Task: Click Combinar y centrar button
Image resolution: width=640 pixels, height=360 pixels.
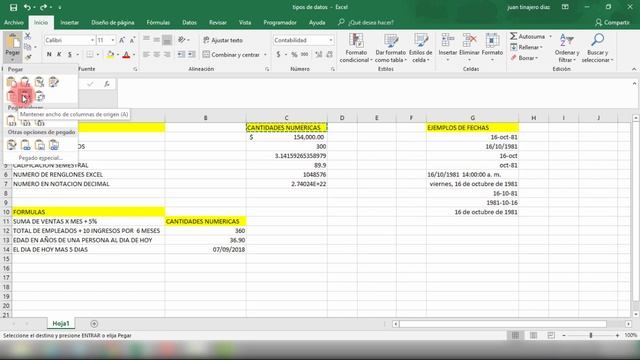Action: [231, 54]
